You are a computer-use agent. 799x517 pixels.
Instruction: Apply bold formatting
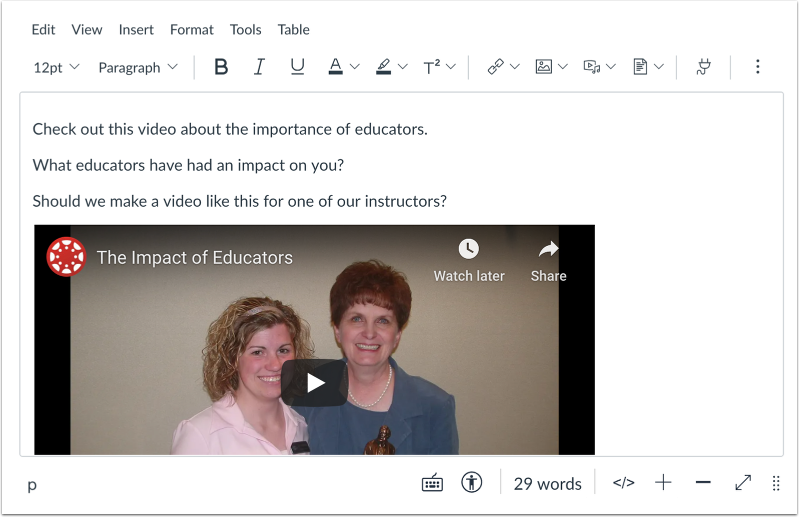(221, 67)
